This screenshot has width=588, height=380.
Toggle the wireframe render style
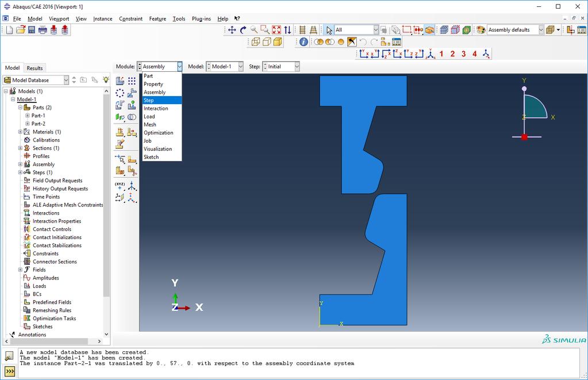pos(255,41)
